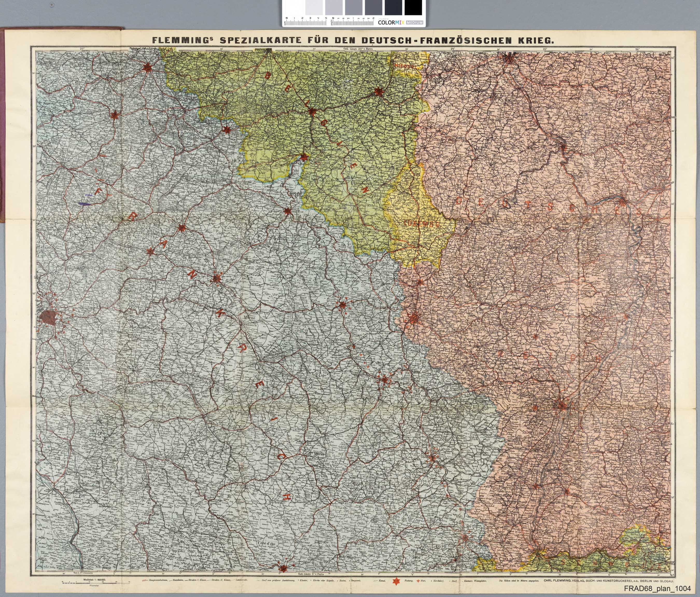Click the gray MEDIUM badge on the calibration card
700x597 pixels.
coord(415,22)
